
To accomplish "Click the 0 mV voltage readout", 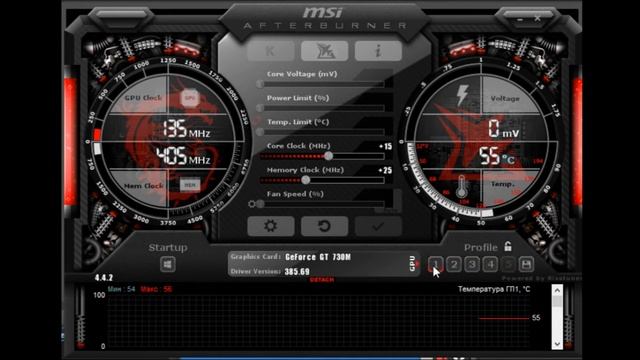I will pos(504,129).
